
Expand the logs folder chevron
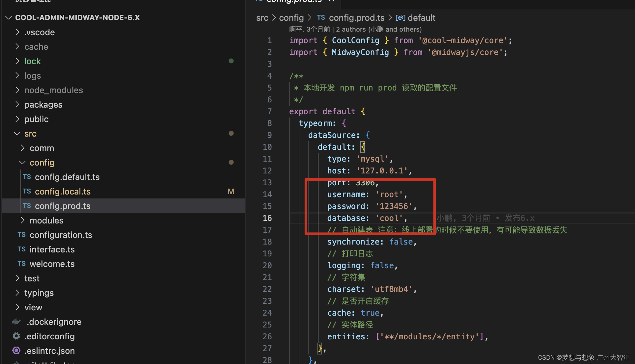tap(17, 75)
